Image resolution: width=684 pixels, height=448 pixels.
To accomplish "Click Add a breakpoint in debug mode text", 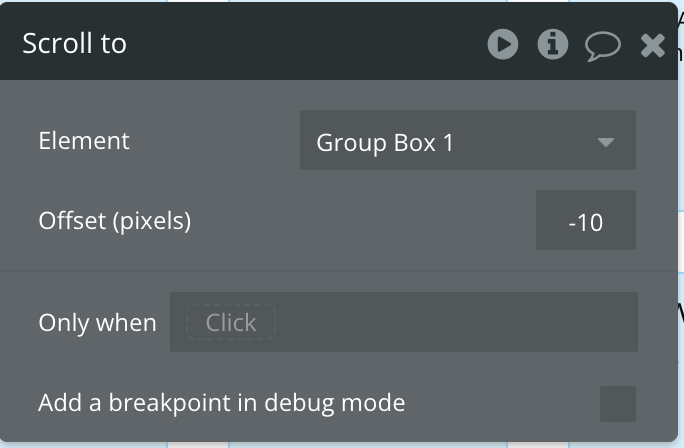I will [x=221, y=403].
